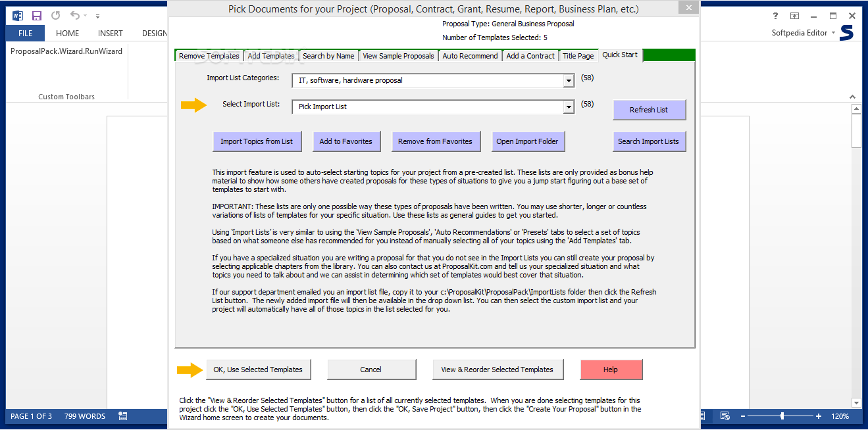The width and height of the screenshot is (868, 430).
Task: Expand the Import List Categories dropdown arrow
Action: pyautogui.click(x=569, y=81)
